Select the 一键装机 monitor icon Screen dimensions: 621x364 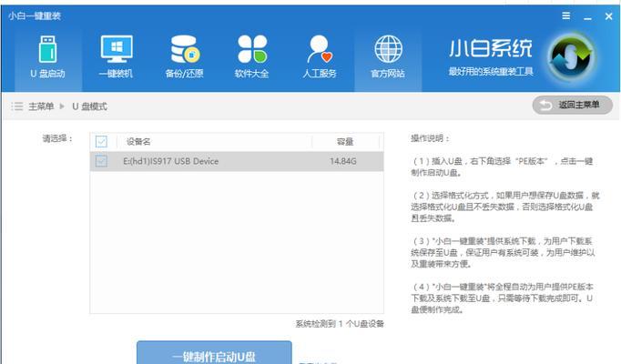[x=116, y=49]
